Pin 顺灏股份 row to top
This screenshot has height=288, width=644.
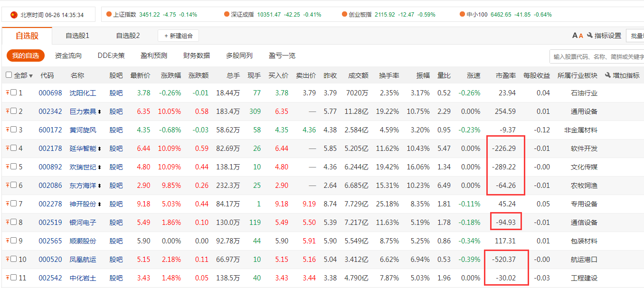pyautogui.click(x=8, y=241)
